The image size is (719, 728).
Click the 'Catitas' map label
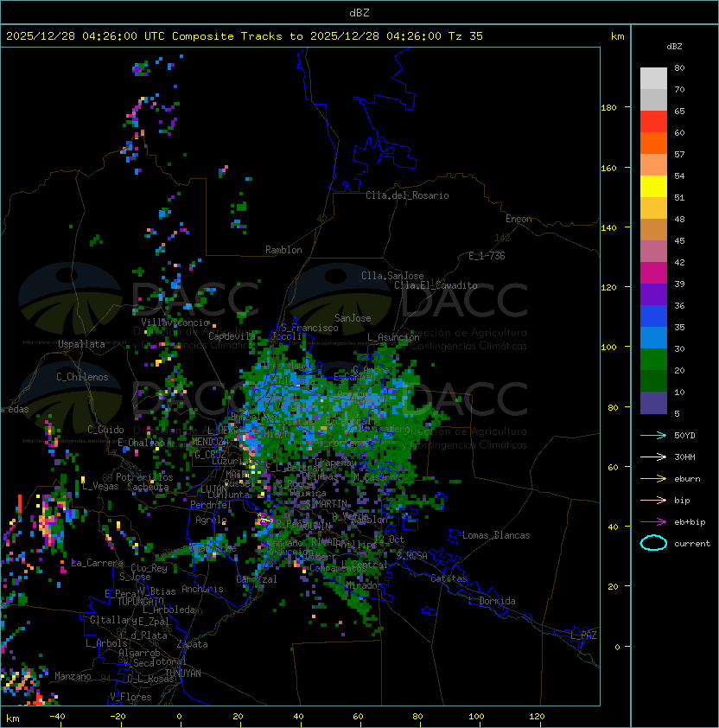(449, 578)
